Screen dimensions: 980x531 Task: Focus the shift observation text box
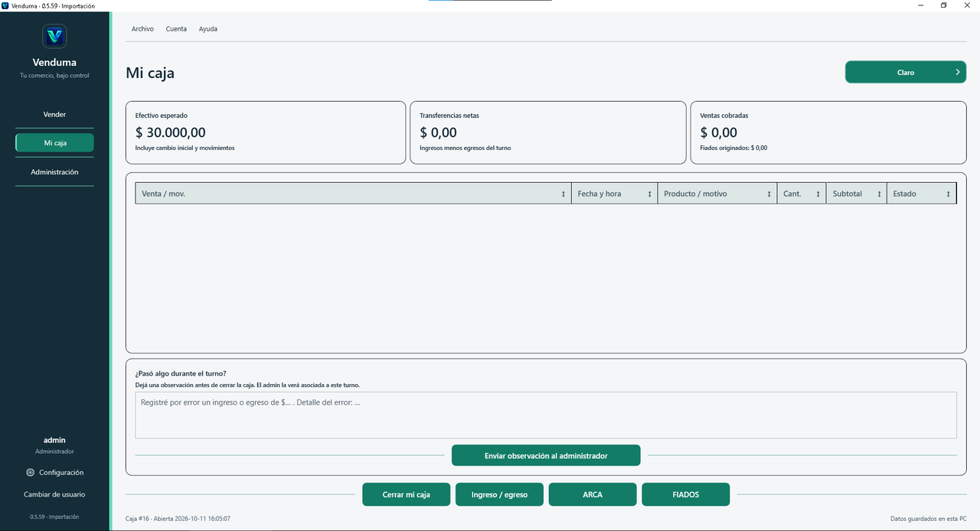click(546, 415)
